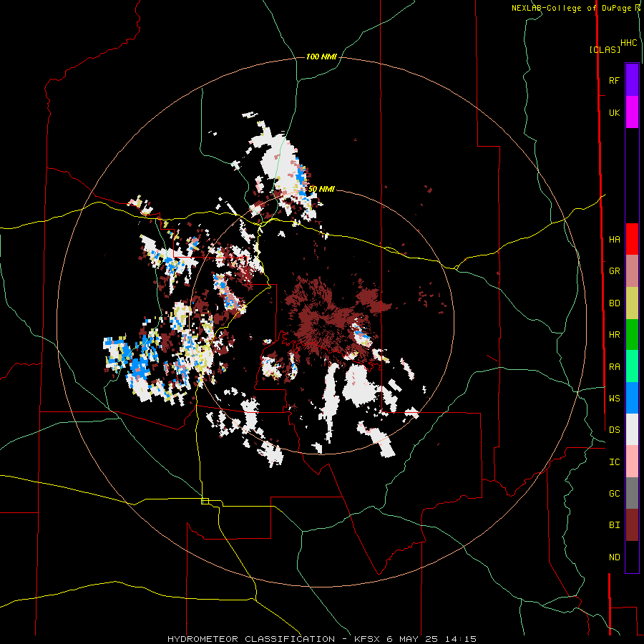Click the "RA" legend label
The image size is (644, 644).
[614, 367]
